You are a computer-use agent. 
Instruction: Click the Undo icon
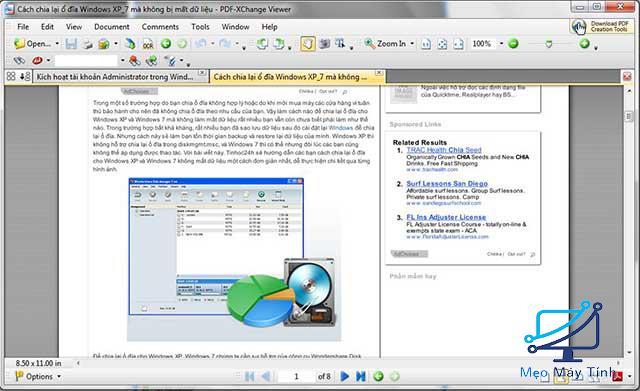click(200, 43)
